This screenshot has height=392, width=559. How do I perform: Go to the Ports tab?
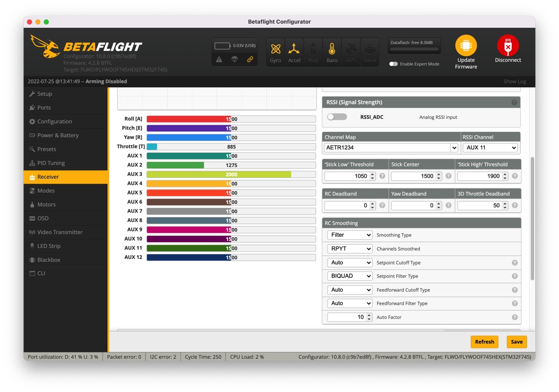coord(66,108)
